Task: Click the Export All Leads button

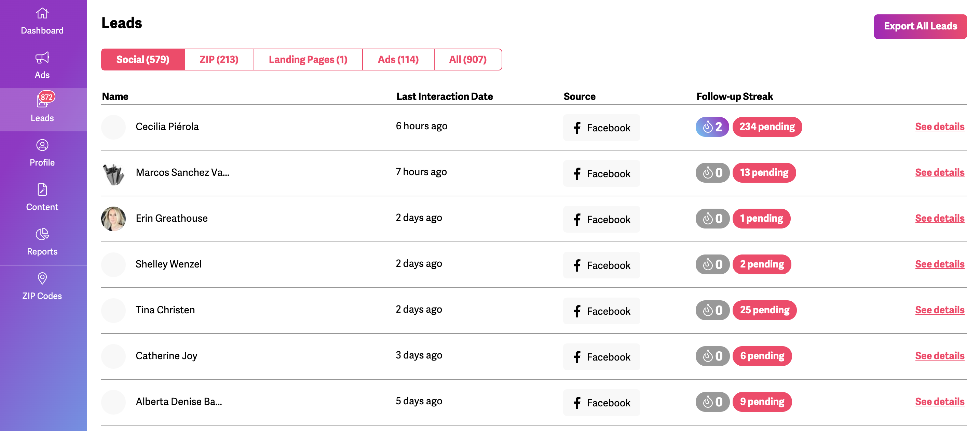Action: coord(920,26)
